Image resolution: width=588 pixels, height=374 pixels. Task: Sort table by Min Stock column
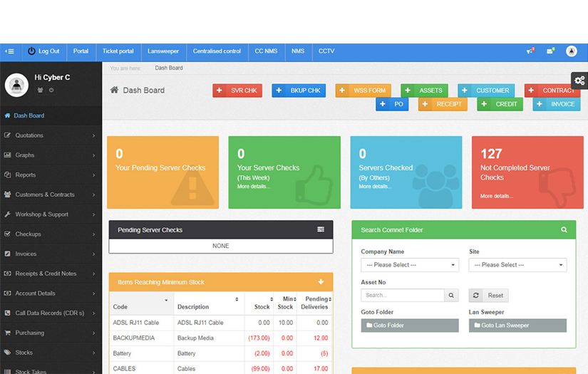(x=285, y=303)
